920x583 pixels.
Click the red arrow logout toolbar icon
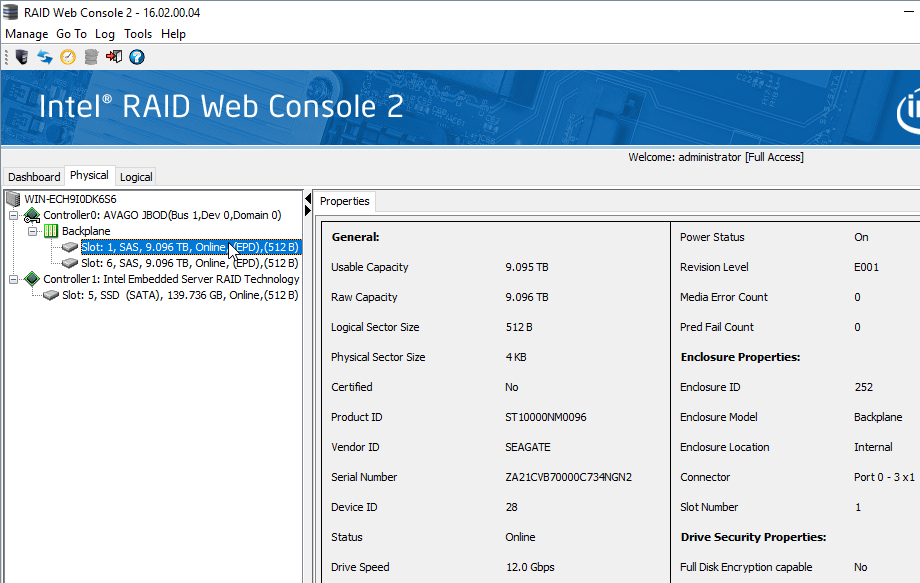pos(114,57)
